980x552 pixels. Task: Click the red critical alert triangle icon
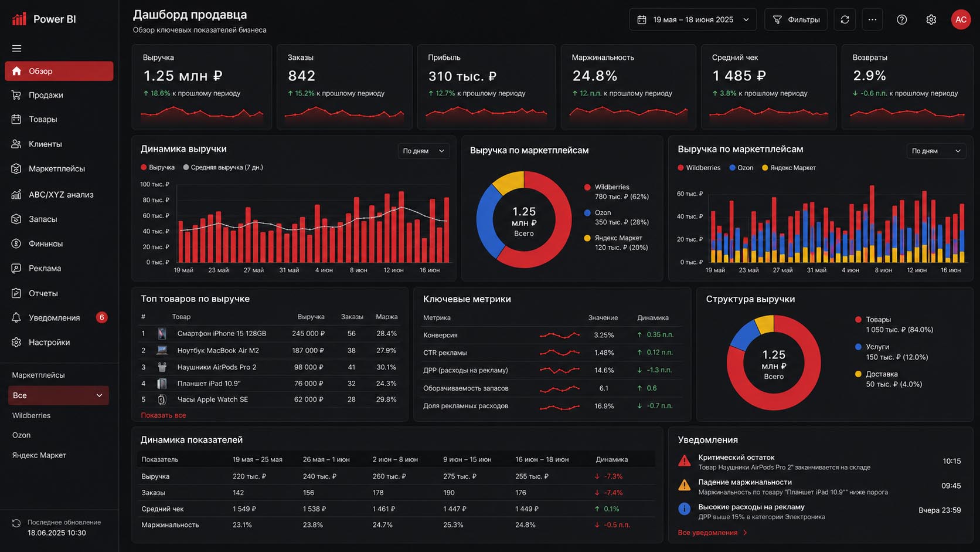pos(684,461)
